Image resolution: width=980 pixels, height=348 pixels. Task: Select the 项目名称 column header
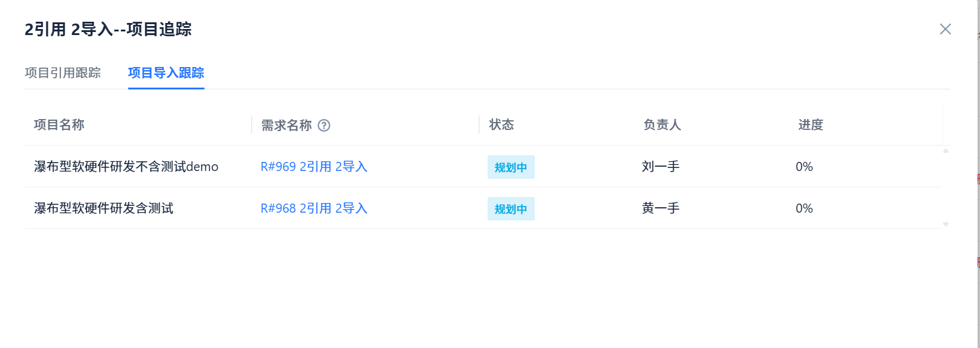(x=59, y=124)
